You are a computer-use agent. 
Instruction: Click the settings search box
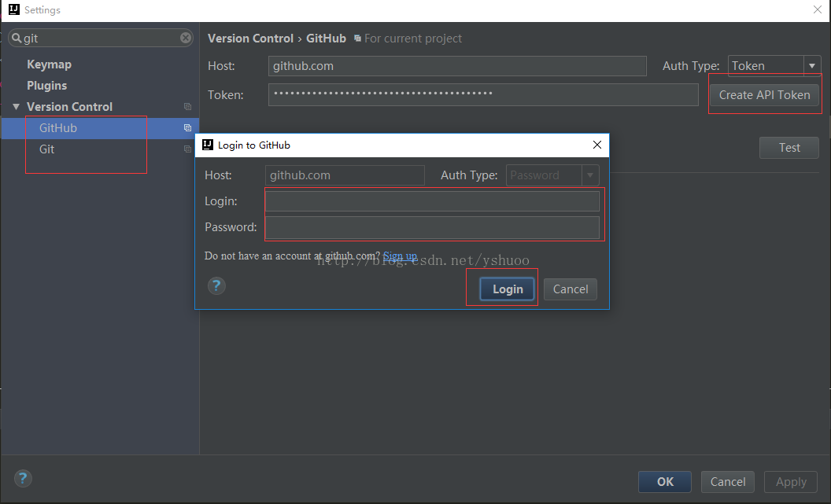pos(101,38)
